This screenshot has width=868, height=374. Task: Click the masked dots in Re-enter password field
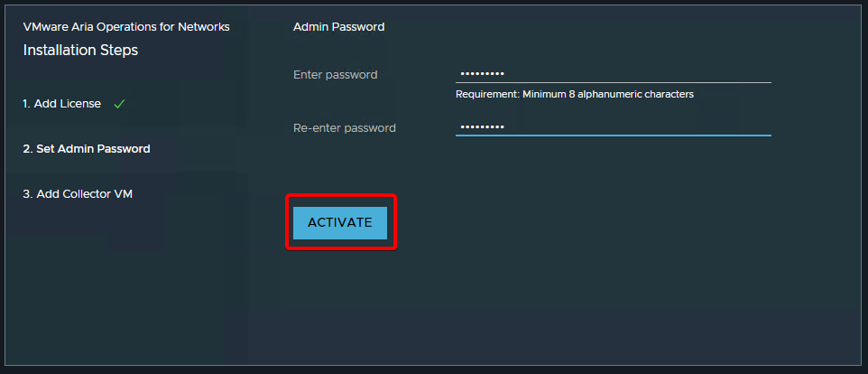[482, 127]
